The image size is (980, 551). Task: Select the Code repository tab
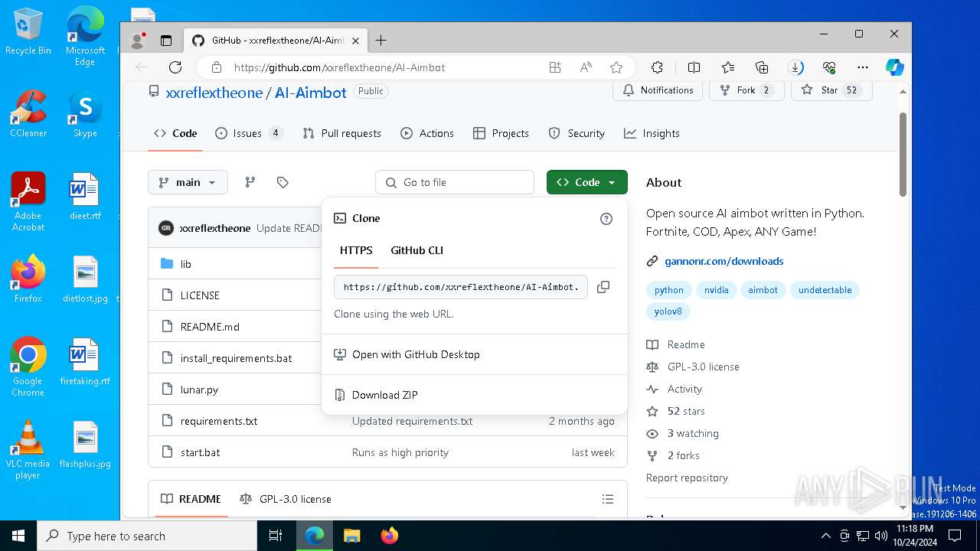click(175, 133)
